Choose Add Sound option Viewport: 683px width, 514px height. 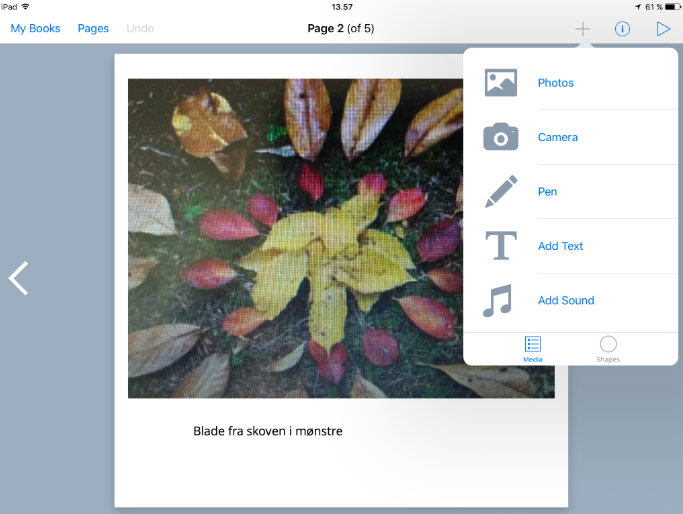566,301
